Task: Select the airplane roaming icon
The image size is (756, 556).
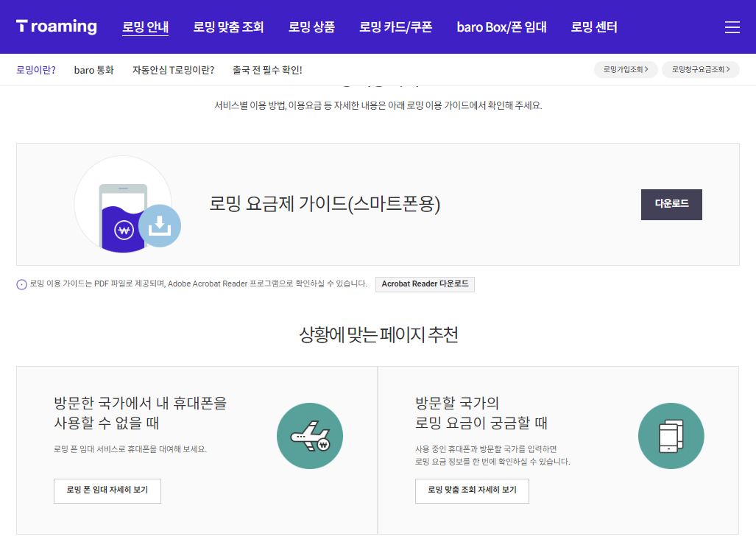Action: 309,436
